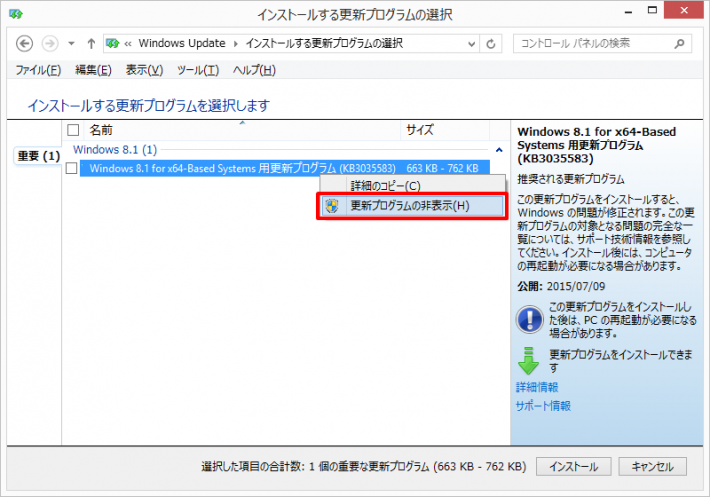
Task: Click the breadcrumb overflow chevron «
Action: click(x=128, y=44)
